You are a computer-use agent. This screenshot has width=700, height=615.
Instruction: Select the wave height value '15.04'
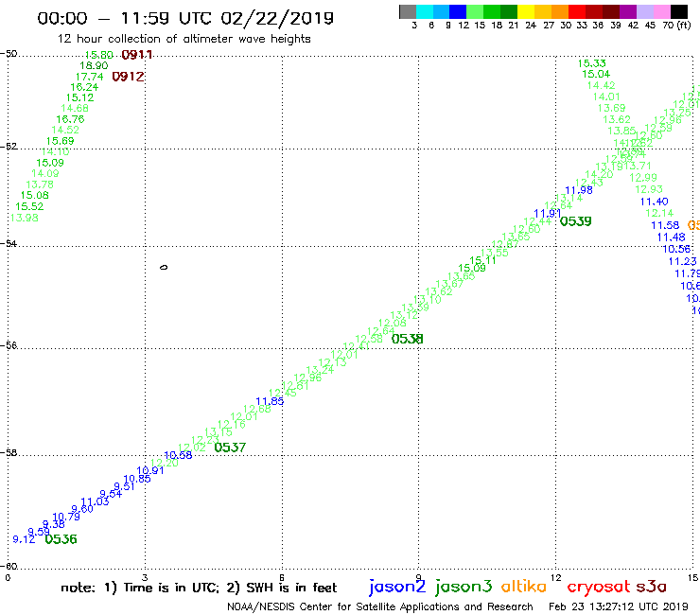coord(596,74)
